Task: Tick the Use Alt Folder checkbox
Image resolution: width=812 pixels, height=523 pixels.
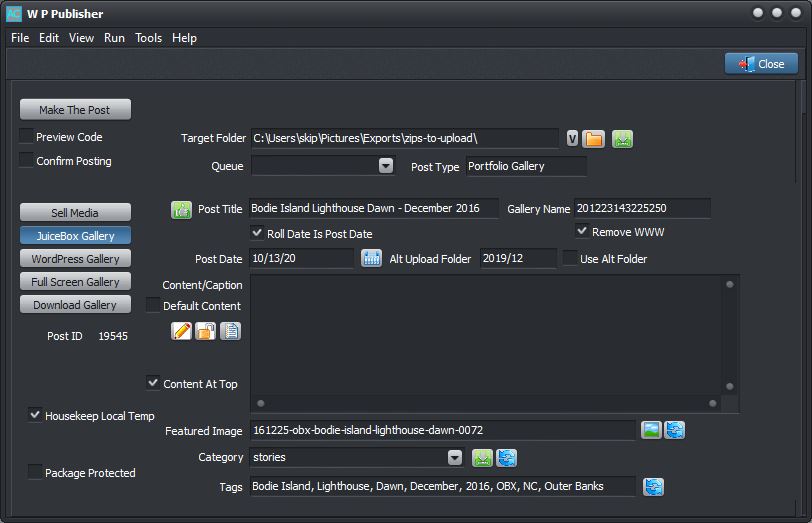Action: tap(570, 258)
